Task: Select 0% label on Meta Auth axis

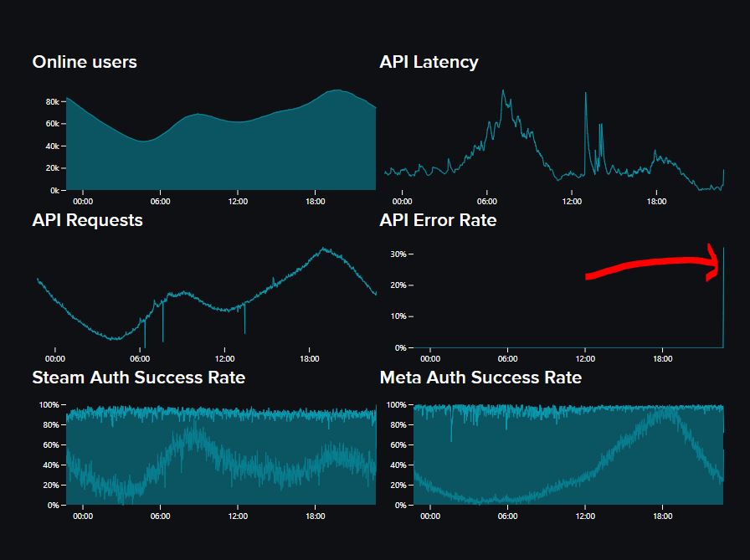Action: click(x=400, y=506)
